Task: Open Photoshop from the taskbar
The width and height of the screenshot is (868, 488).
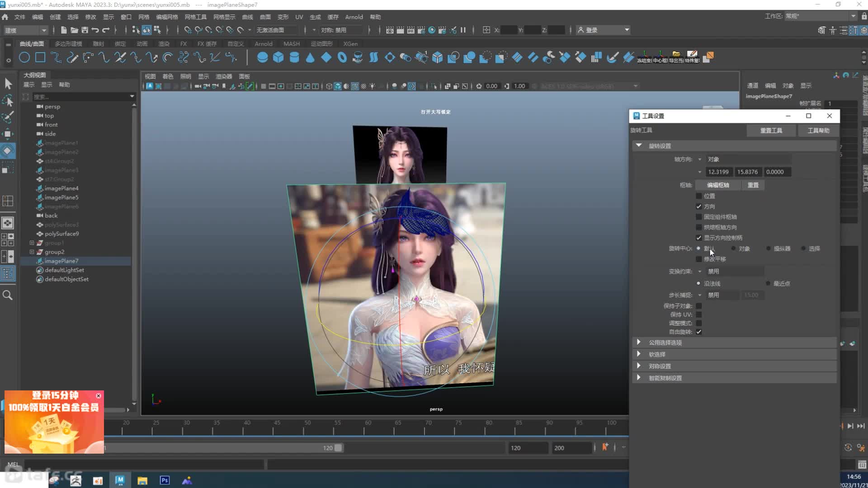Action: pyautogui.click(x=165, y=480)
